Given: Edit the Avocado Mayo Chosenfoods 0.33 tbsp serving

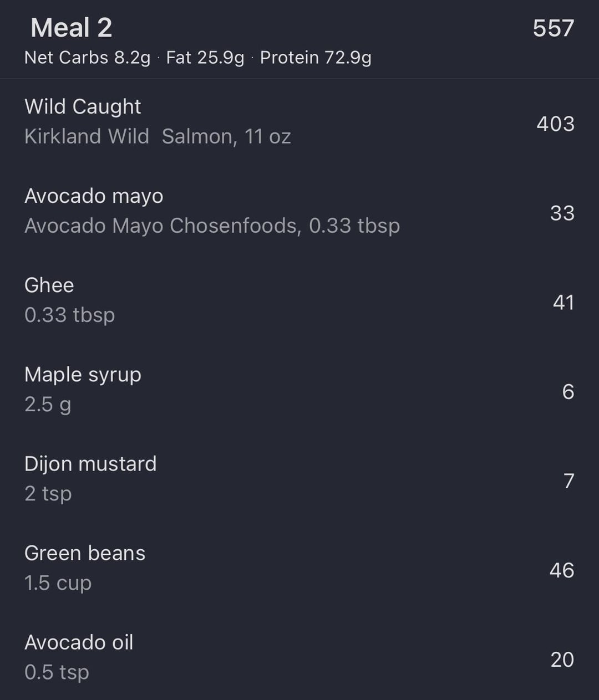Looking at the screenshot, I should pos(212,226).
